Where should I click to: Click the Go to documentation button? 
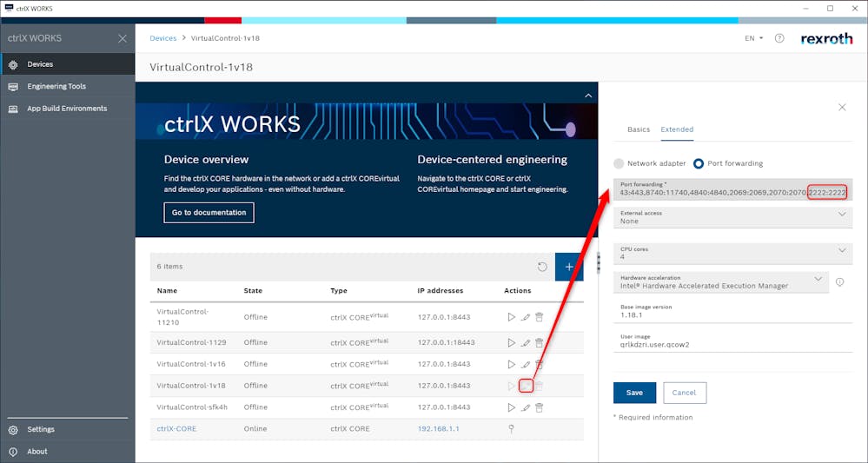(x=209, y=213)
